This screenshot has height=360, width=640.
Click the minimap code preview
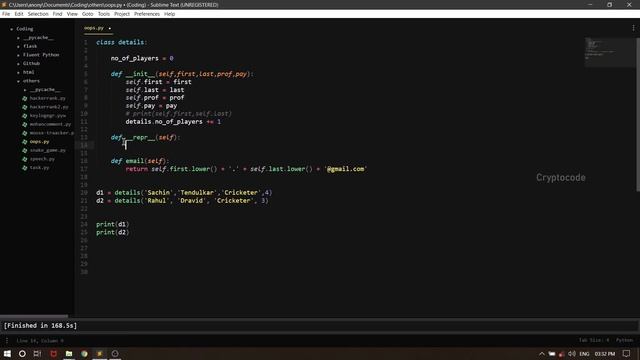[x=609, y=52]
